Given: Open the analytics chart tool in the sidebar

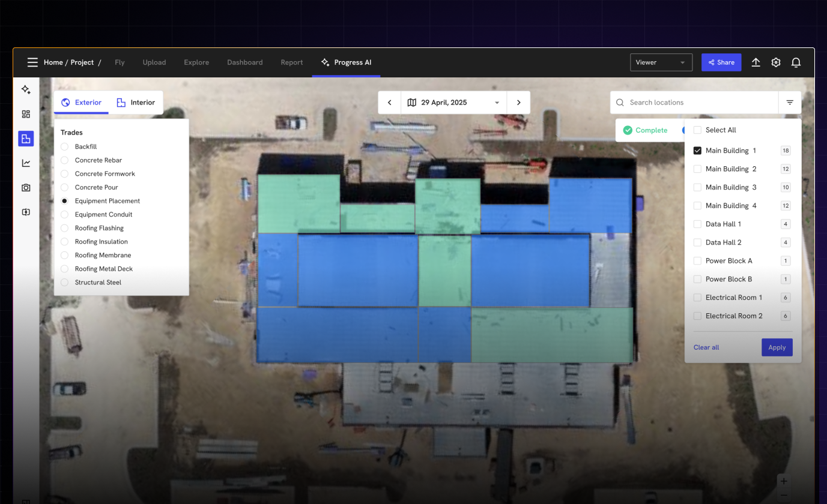Looking at the screenshot, I should [x=26, y=163].
